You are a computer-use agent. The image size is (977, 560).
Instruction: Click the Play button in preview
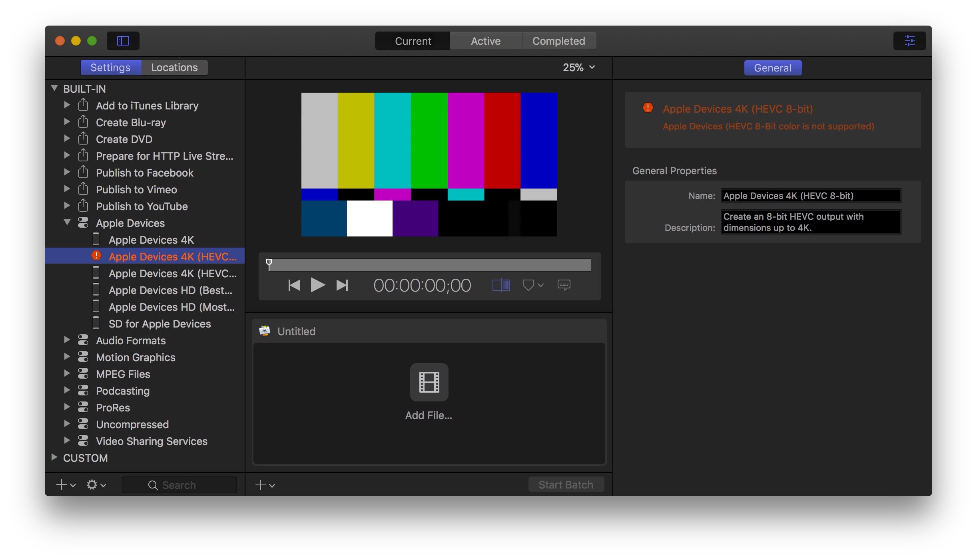317,285
